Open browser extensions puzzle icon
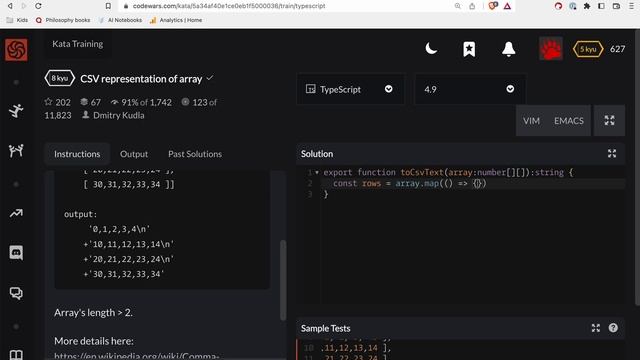The image size is (640, 360). tap(587, 6)
